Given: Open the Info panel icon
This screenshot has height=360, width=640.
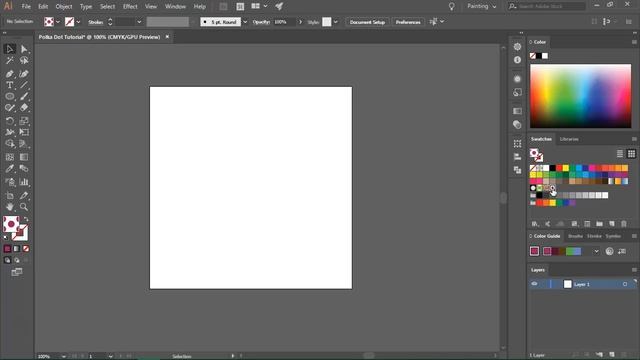Looking at the screenshot, I should point(517,60).
